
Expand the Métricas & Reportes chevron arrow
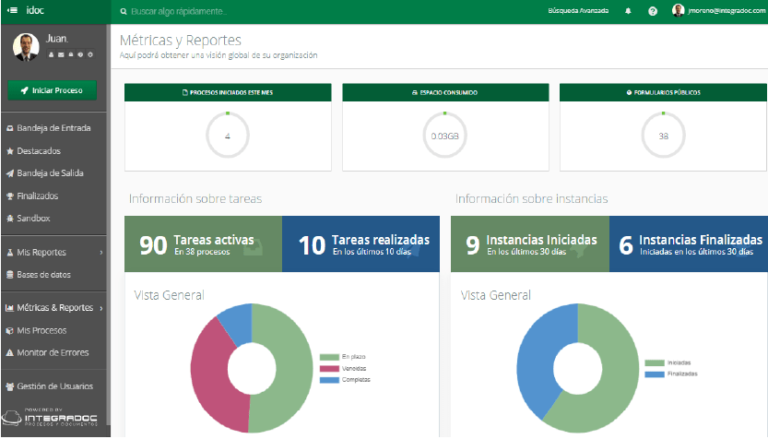(101, 308)
